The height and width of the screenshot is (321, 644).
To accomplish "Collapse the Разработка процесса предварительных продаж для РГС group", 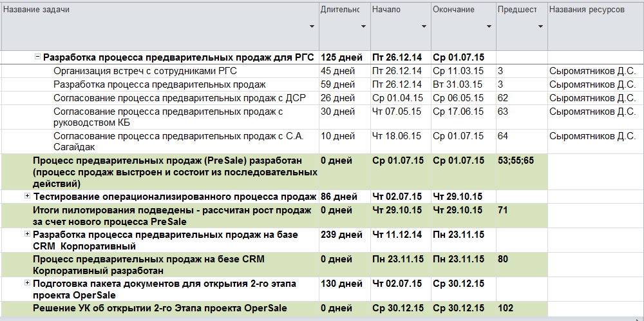I will pos(38,57).
